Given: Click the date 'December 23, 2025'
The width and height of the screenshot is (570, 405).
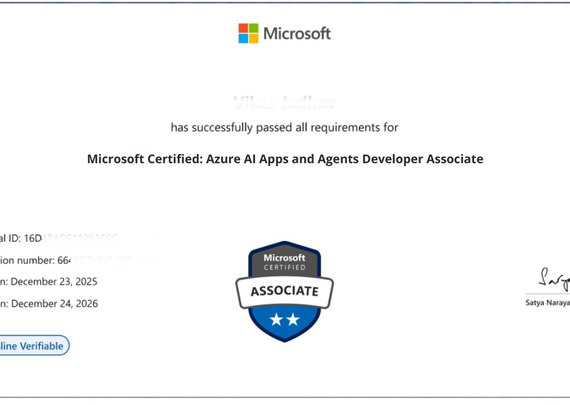Looking at the screenshot, I should [x=54, y=282].
